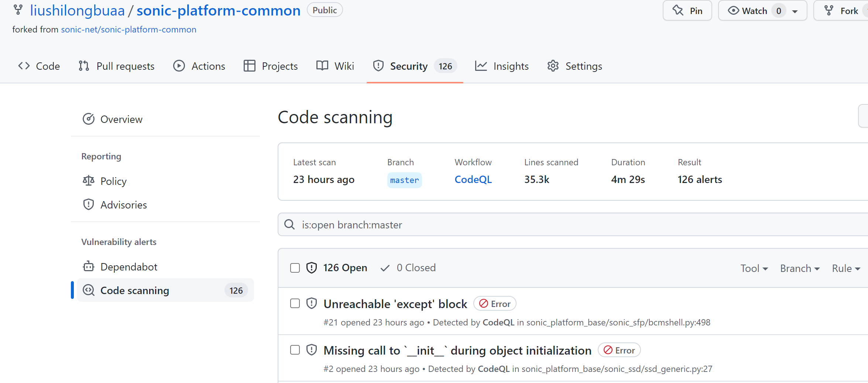Open the Settings tab

click(x=574, y=66)
